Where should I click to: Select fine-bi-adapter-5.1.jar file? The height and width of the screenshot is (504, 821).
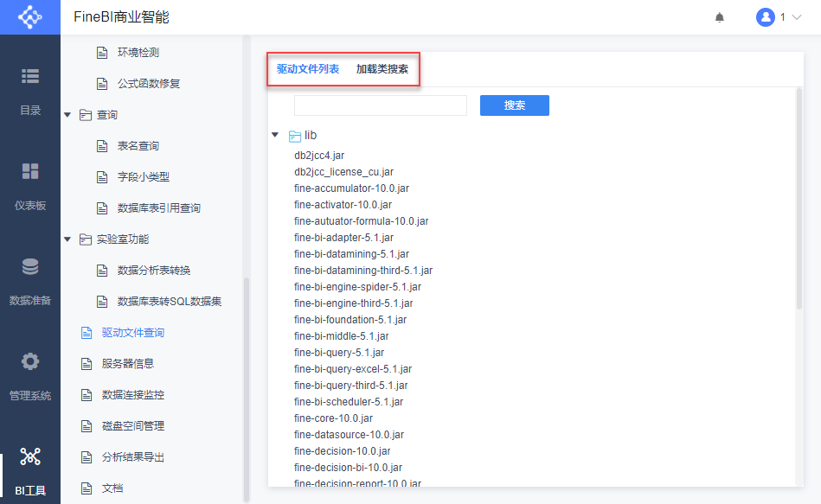[x=344, y=238]
